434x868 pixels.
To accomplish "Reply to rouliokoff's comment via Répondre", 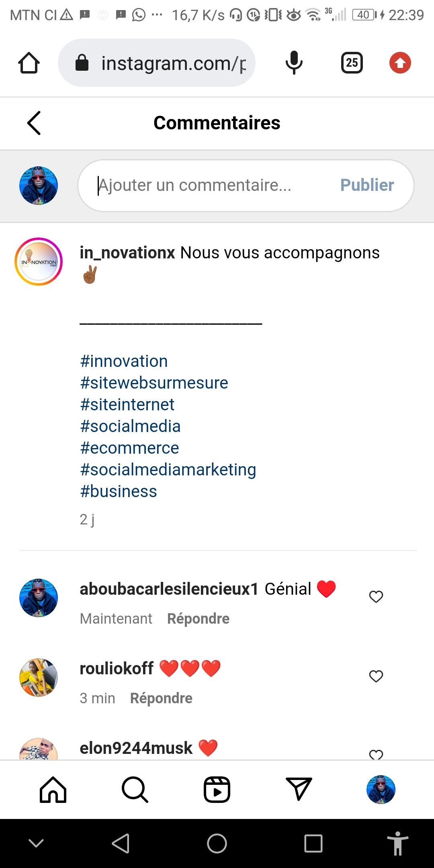I will click(161, 698).
